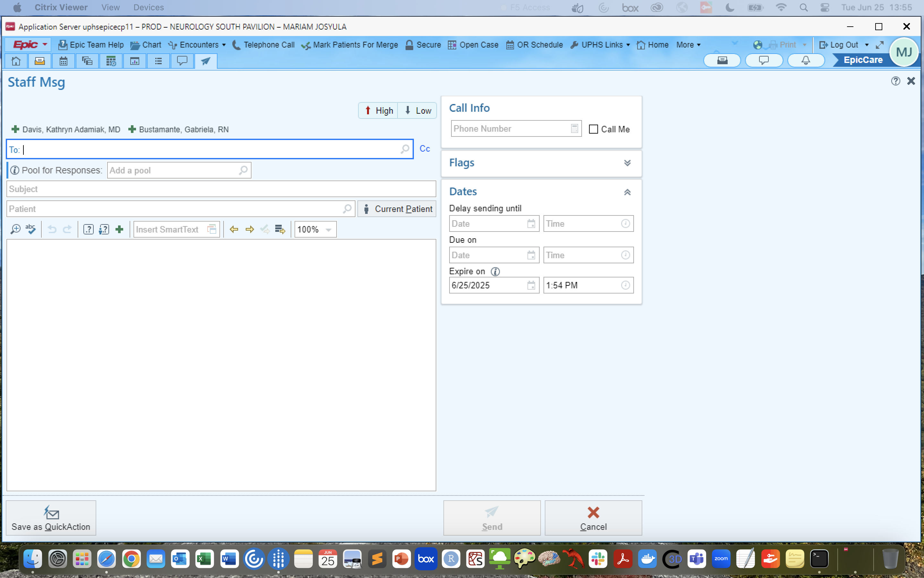Click the zoom magnifier editor tool
This screenshot has width=924, height=578.
[15, 229]
